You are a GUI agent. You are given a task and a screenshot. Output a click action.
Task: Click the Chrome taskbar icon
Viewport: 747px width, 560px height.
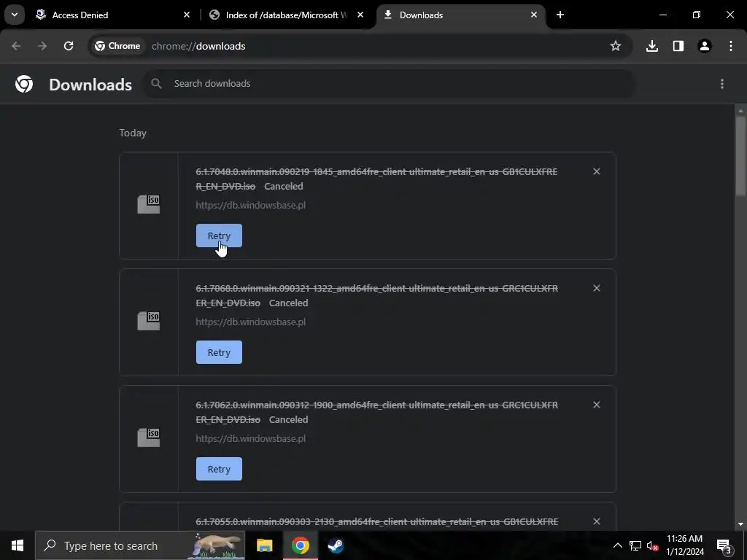point(300,545)
